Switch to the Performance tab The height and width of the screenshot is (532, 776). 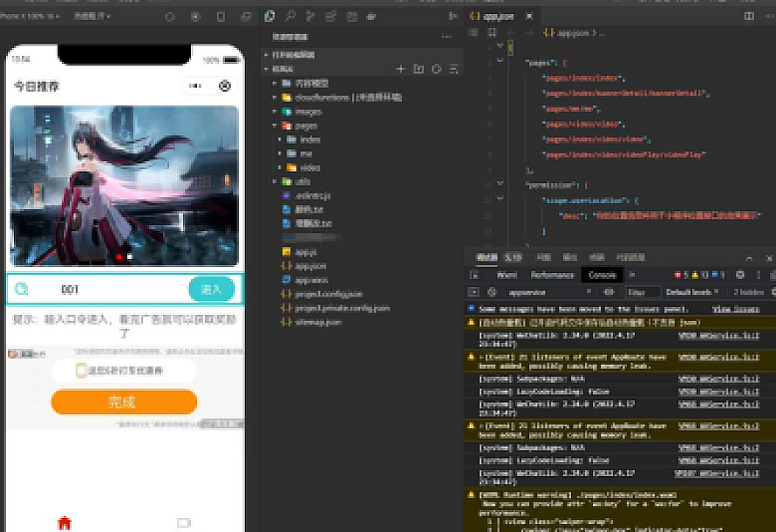click(555, 274)
